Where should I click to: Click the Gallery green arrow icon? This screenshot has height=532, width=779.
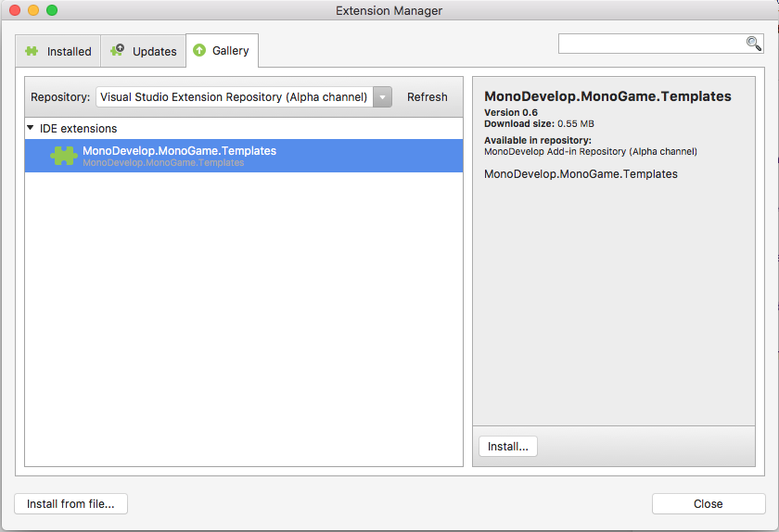[199, 50]
